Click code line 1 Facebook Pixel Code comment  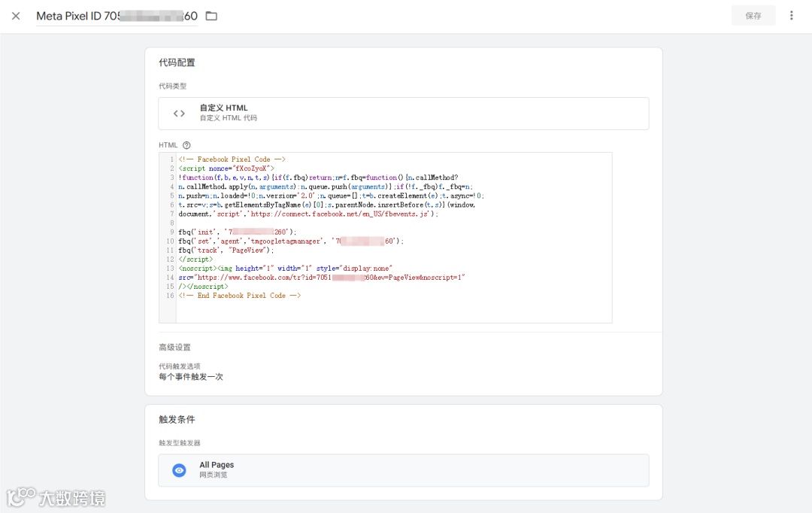pyautogui.click(x=232, y=159)
